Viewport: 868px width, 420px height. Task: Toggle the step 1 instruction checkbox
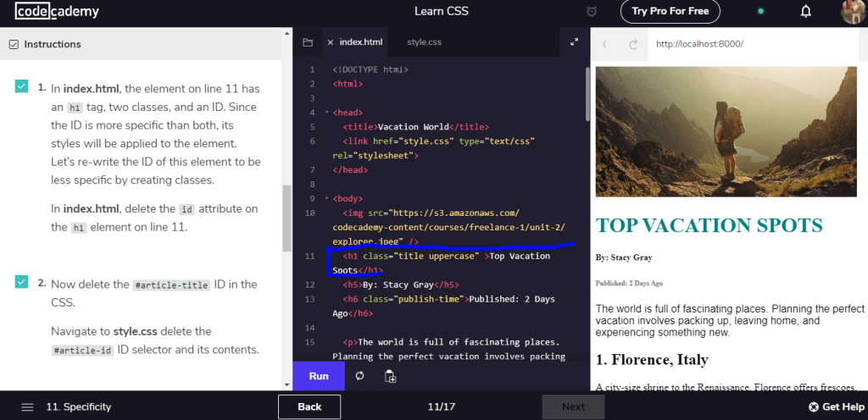[x=21, y=86]
